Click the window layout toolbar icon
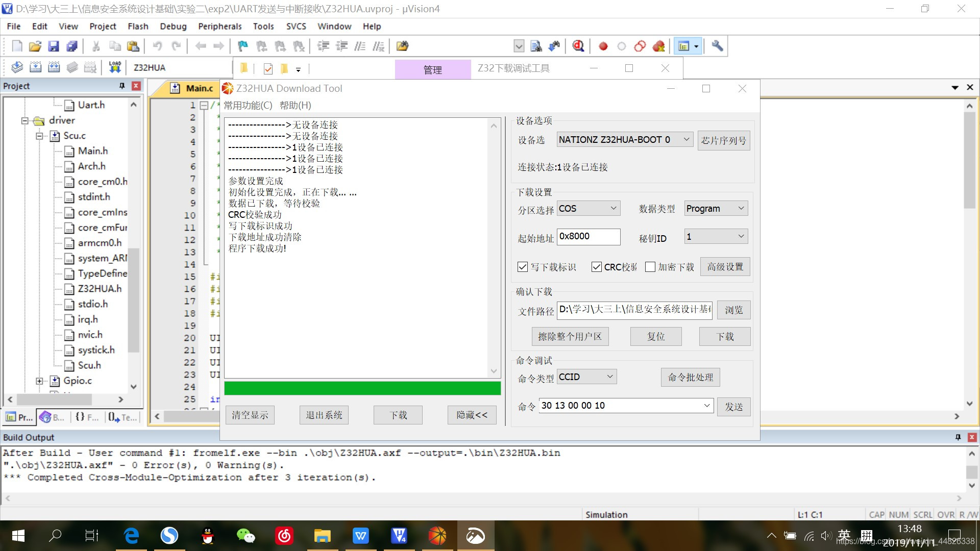The image size is (980, 551). click(683, 46)
